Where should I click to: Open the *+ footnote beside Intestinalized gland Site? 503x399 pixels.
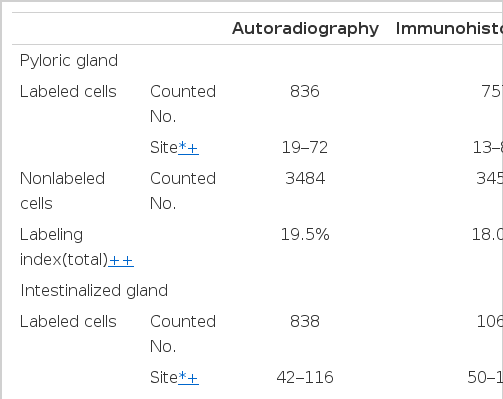(x=188, y=377)
